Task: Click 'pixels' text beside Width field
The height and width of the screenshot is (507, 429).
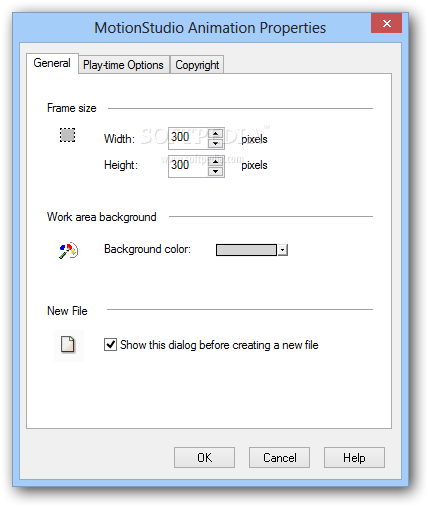Action: coord(254,139)
